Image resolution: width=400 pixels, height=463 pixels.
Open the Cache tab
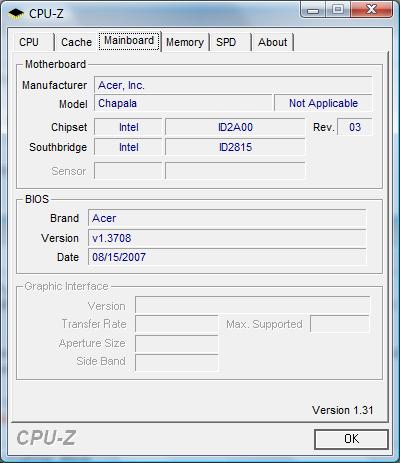[76, 42]
